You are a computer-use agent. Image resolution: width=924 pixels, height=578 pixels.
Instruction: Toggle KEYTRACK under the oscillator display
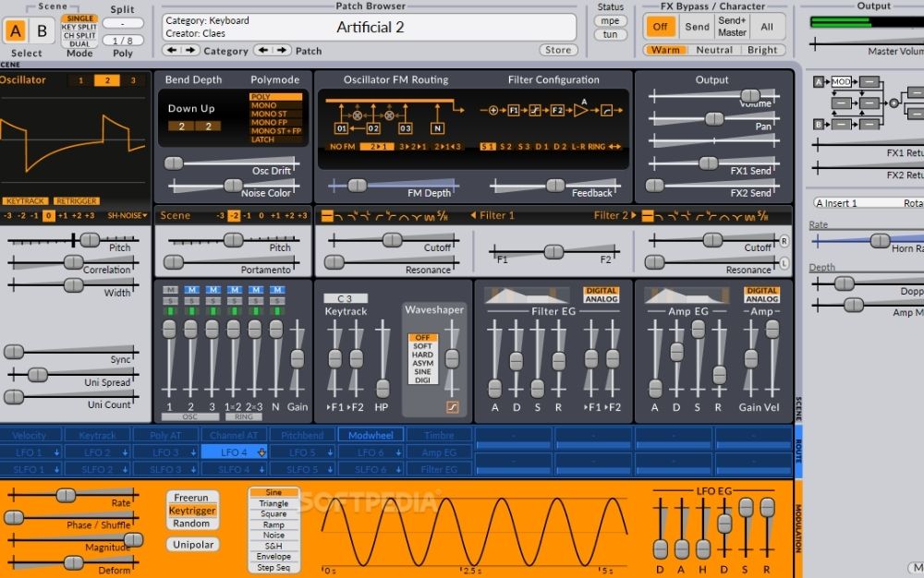[28, 199]
